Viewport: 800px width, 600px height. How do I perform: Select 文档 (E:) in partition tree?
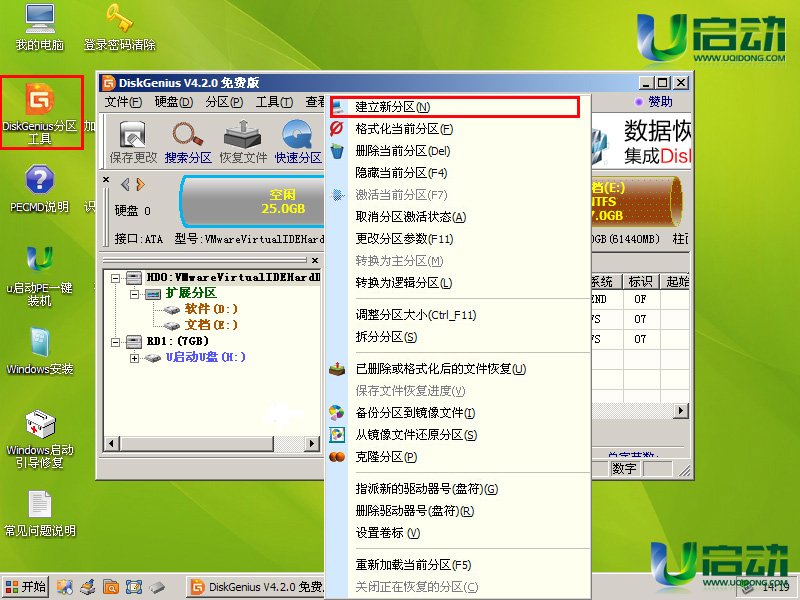coord(211,325)
